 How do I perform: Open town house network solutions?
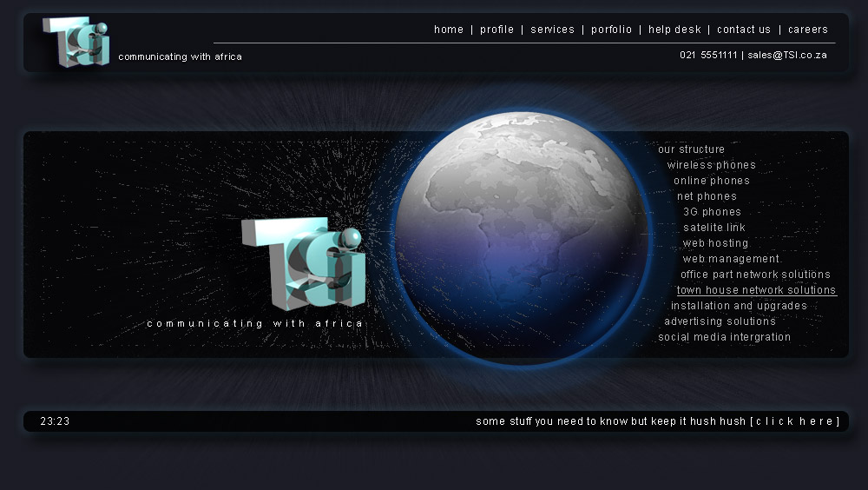(756, 290)
